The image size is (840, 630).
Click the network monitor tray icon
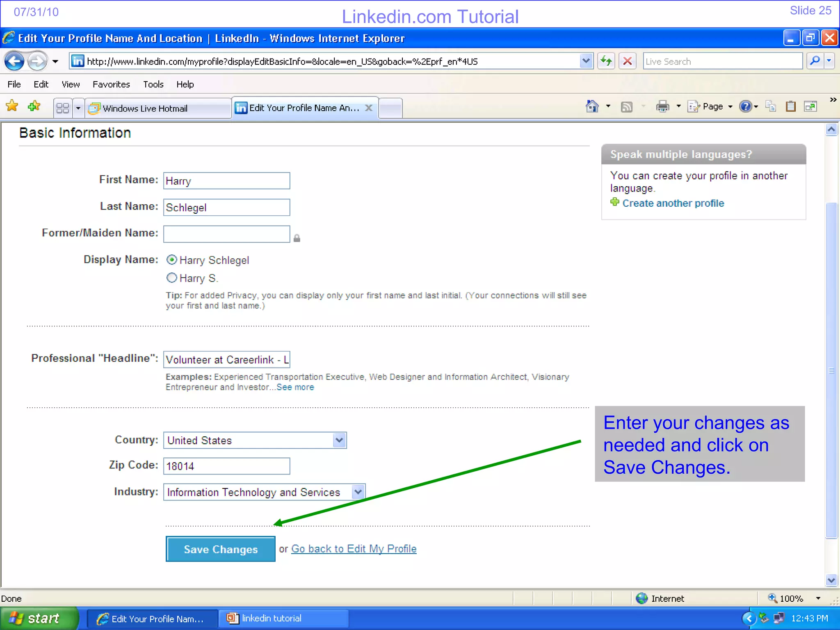(778, 618)
